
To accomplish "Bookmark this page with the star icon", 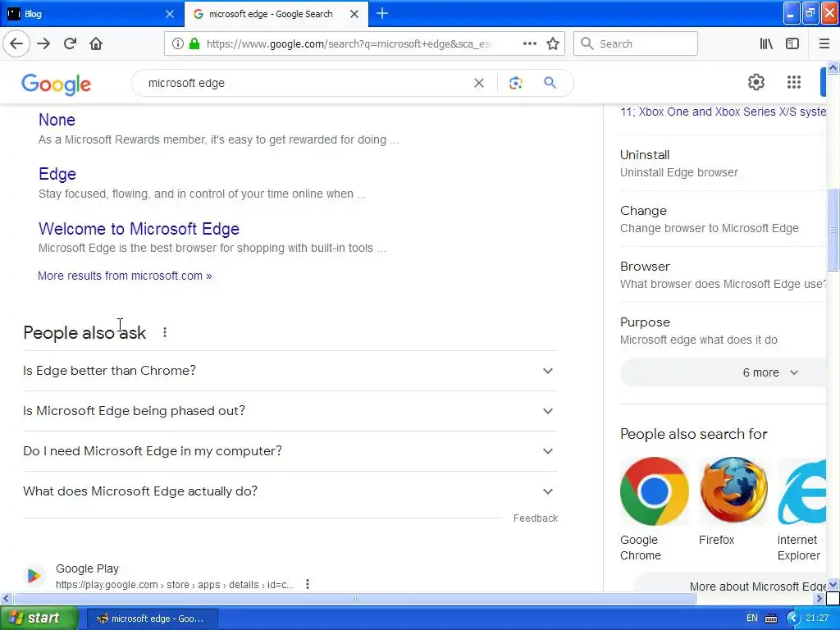I will (553, 43).
